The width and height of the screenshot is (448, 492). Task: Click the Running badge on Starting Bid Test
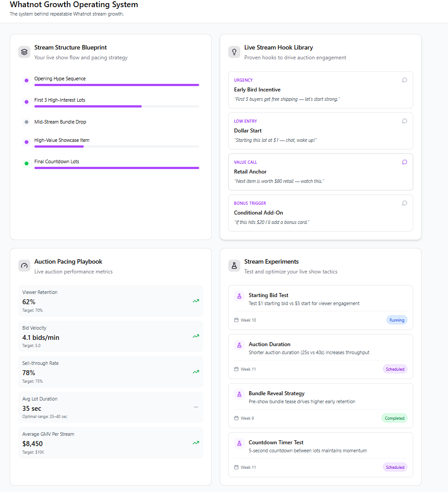point(396,320)
